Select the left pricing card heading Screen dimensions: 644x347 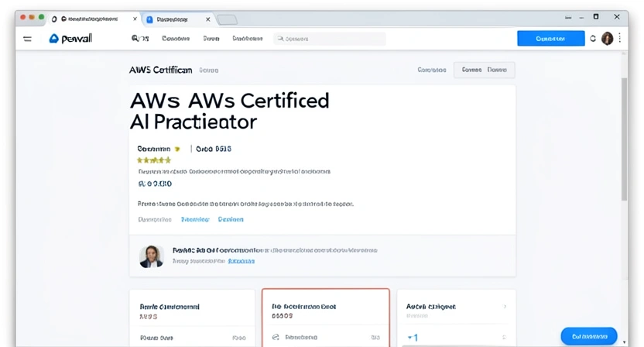[170, 307]
